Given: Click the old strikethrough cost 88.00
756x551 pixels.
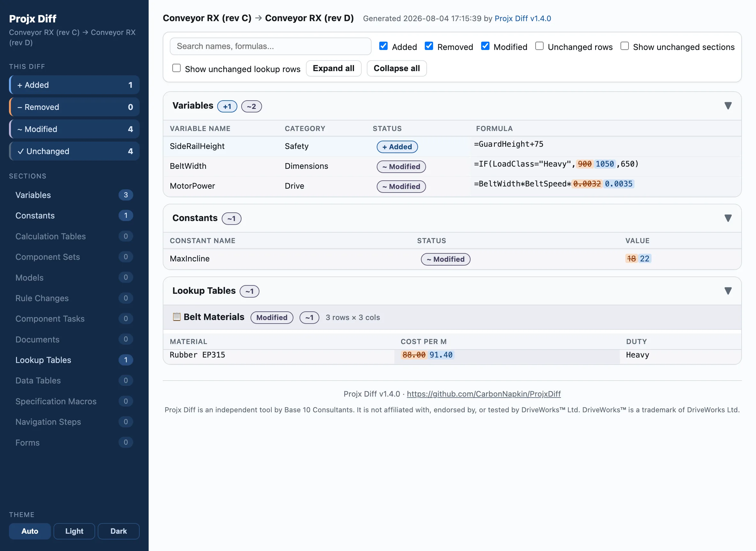Looking at the screenshot, I should [414, 355].
